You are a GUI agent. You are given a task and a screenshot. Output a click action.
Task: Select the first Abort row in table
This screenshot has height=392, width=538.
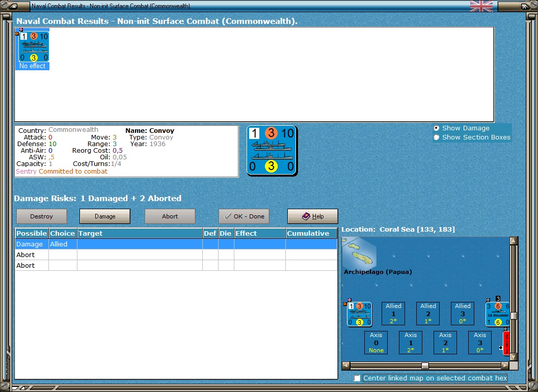point(176,255)
